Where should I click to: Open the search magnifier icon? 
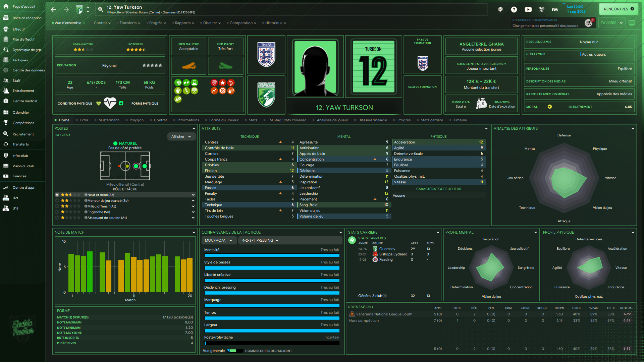tap(100, 9)
